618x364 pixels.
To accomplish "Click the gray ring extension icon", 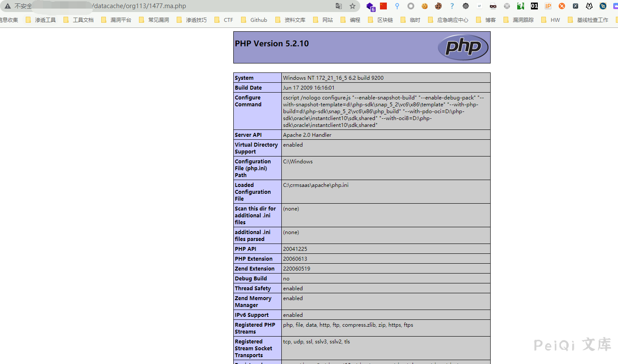I will (411, 6).
